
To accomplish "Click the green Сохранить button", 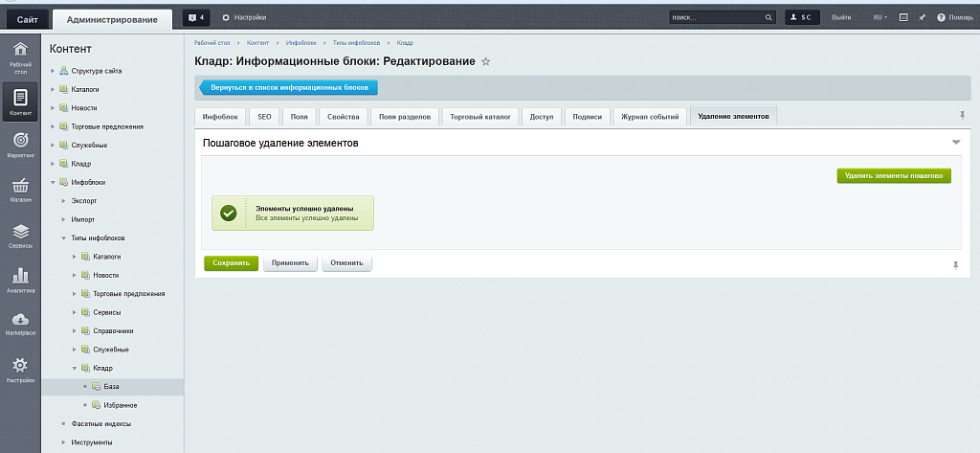I will [231, 262].
